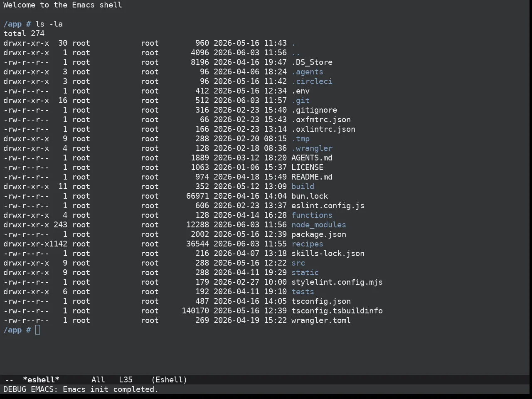Click the .DS_Store file name

[x=312, y=62]
